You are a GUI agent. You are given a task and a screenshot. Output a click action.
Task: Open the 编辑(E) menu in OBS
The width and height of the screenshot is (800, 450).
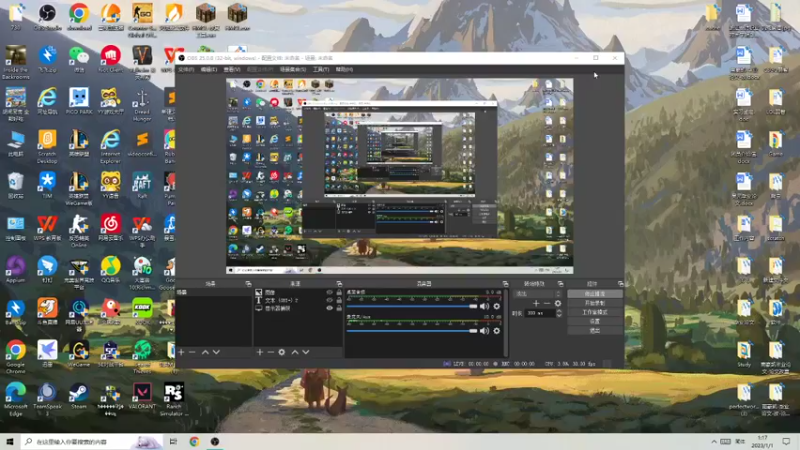coord(209,69)
